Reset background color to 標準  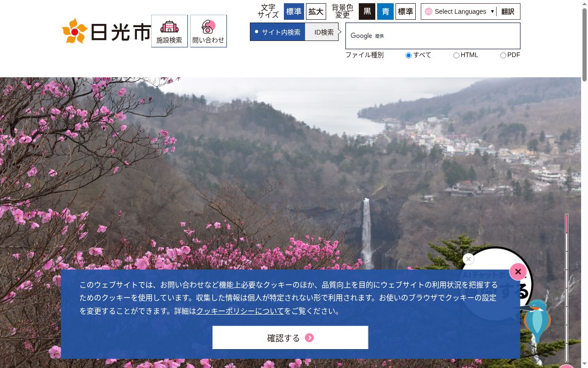pos(406,11)
